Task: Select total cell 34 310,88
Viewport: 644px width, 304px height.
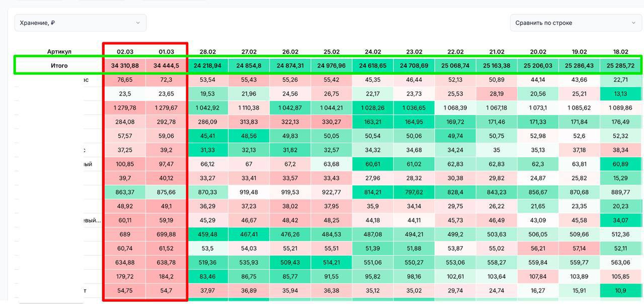Action: point(125,66)
